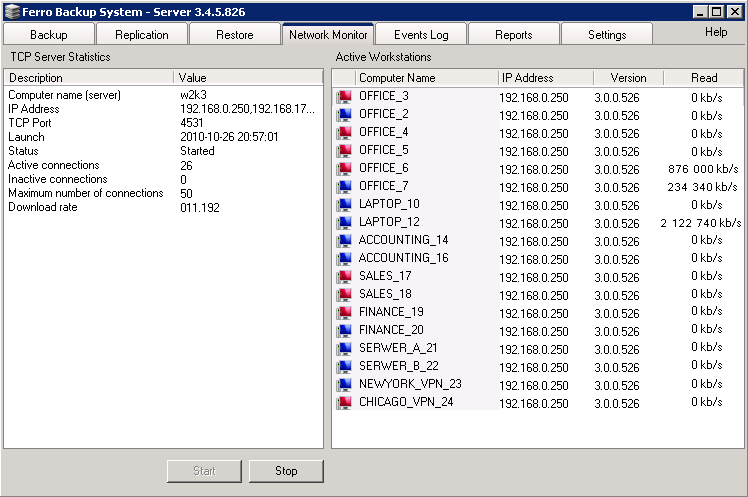The image size is (748, 497).
Task: Switch to the Replication tab
Action: point(142,35)
